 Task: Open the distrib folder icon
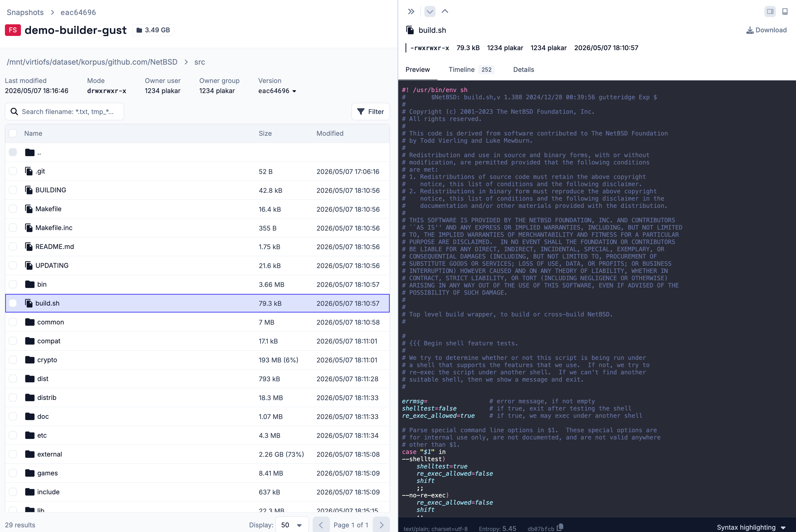point(30,397)
